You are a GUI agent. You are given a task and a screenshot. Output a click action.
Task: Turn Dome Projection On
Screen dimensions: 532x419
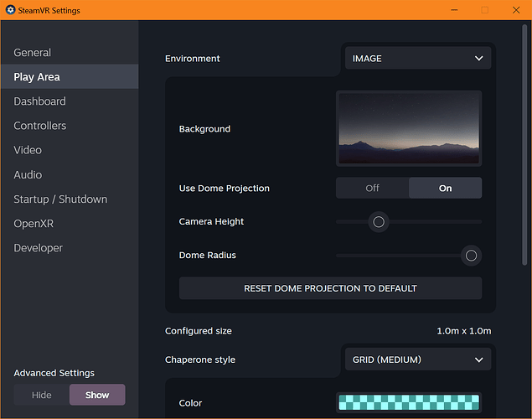click(445, 188)
